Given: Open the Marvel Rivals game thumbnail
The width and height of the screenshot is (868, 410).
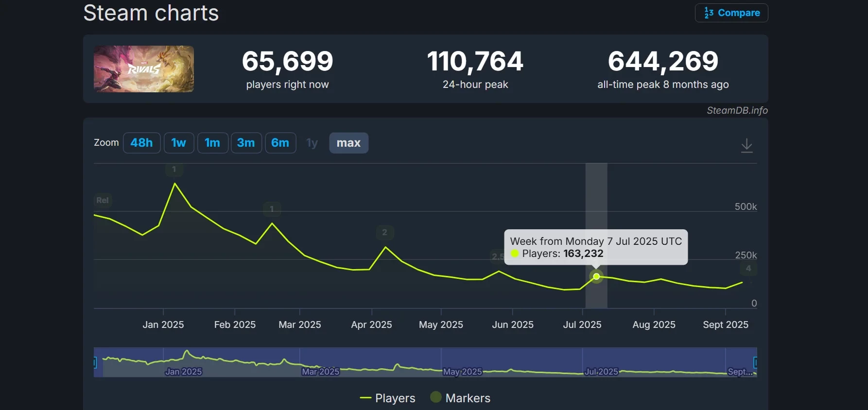Looking at the screenshot, I should 144,69.
